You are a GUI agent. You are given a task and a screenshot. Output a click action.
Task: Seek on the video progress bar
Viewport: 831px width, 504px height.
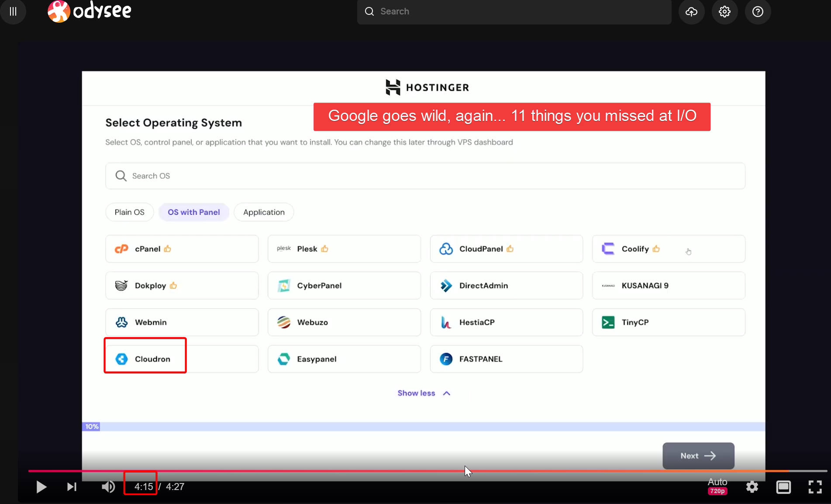tap(428, 471)
